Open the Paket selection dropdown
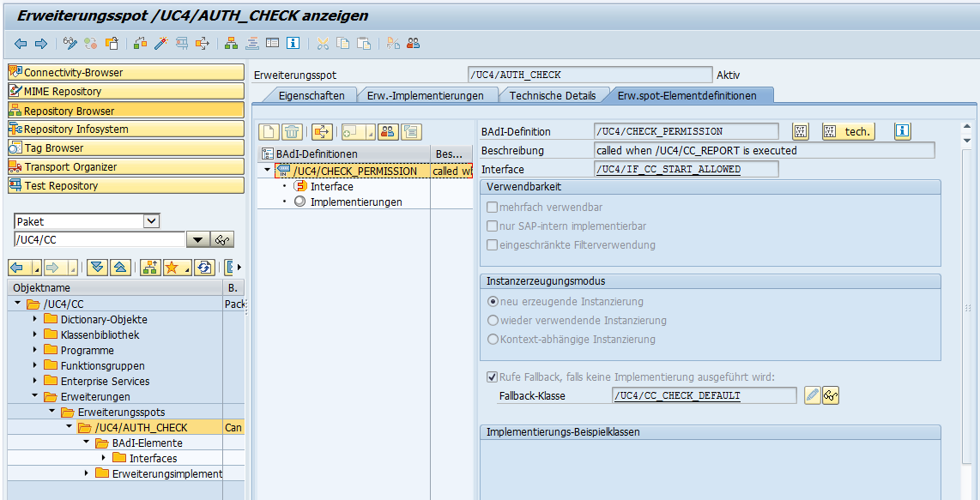 point(152,220)
